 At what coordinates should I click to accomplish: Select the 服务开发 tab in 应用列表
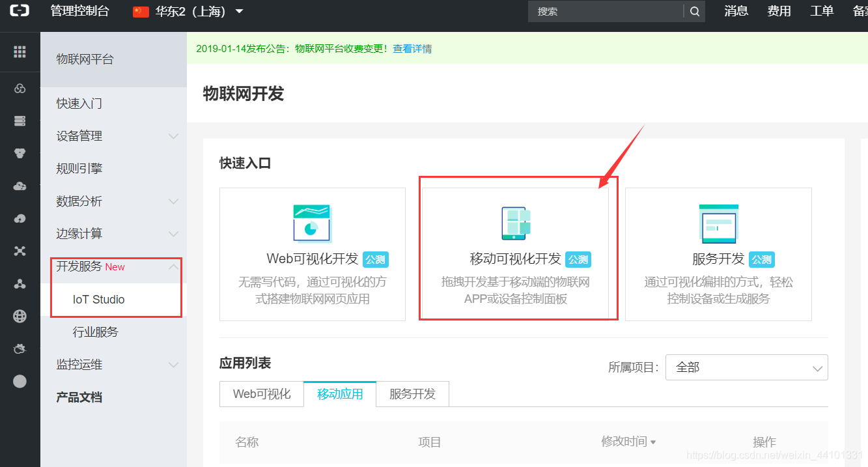pyautogui.click(x=412, y=394)
